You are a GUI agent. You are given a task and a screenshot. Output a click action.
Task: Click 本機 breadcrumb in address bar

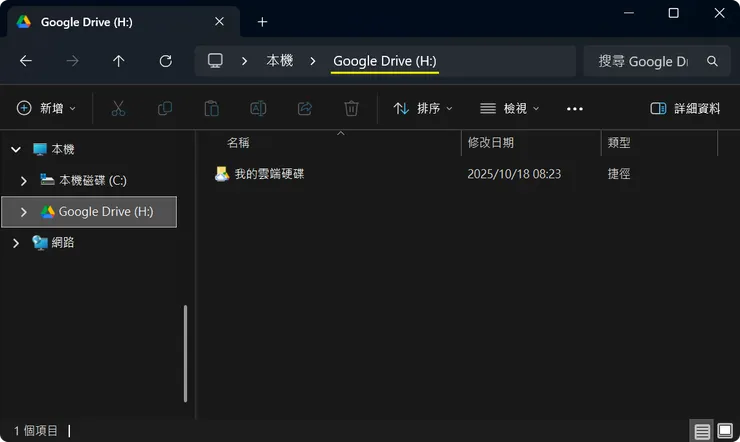tap(279, 60)
